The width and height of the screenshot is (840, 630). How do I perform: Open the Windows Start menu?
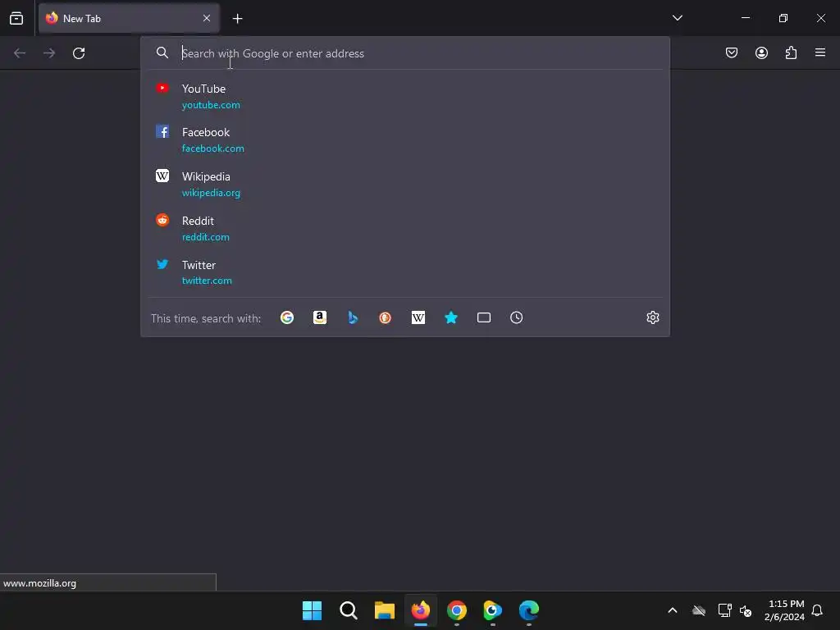coord(312,610)
